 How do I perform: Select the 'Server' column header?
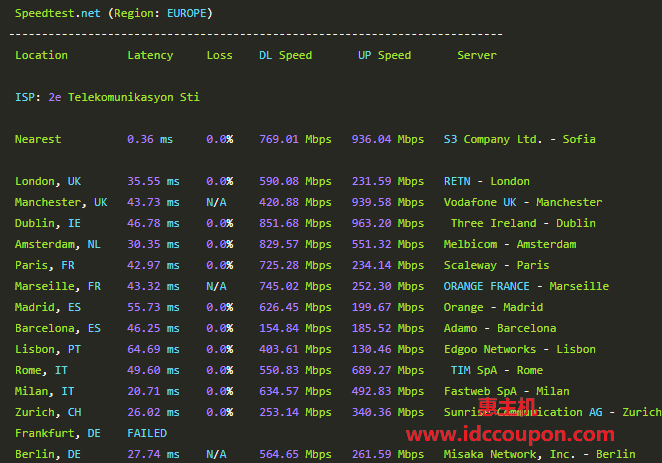477,55
